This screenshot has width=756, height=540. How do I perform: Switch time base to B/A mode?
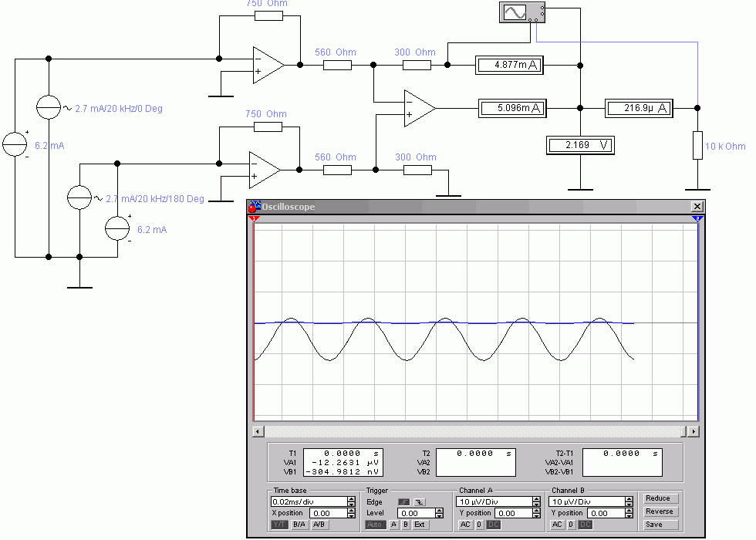tap(299, 525)
